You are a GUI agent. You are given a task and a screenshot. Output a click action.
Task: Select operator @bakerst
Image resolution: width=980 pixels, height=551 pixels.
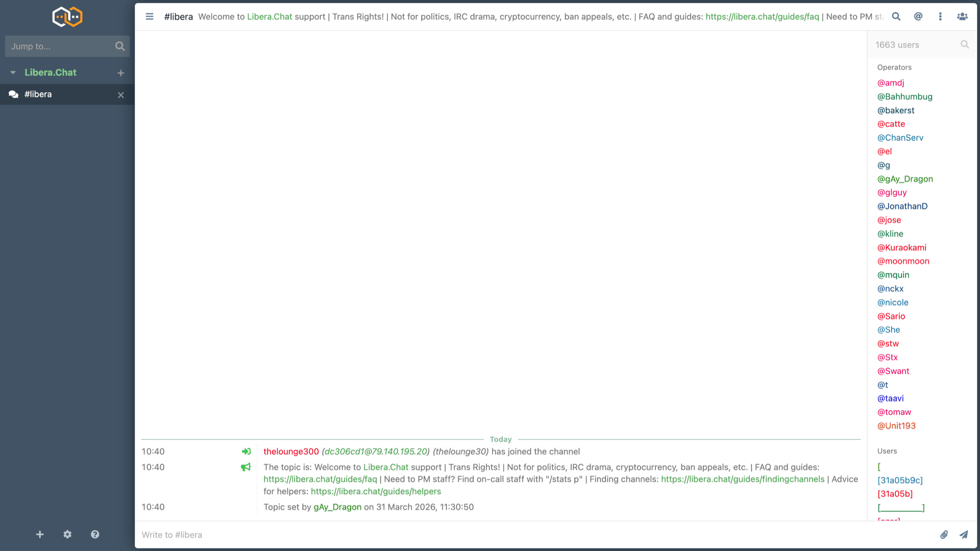(x=896, y=110)
